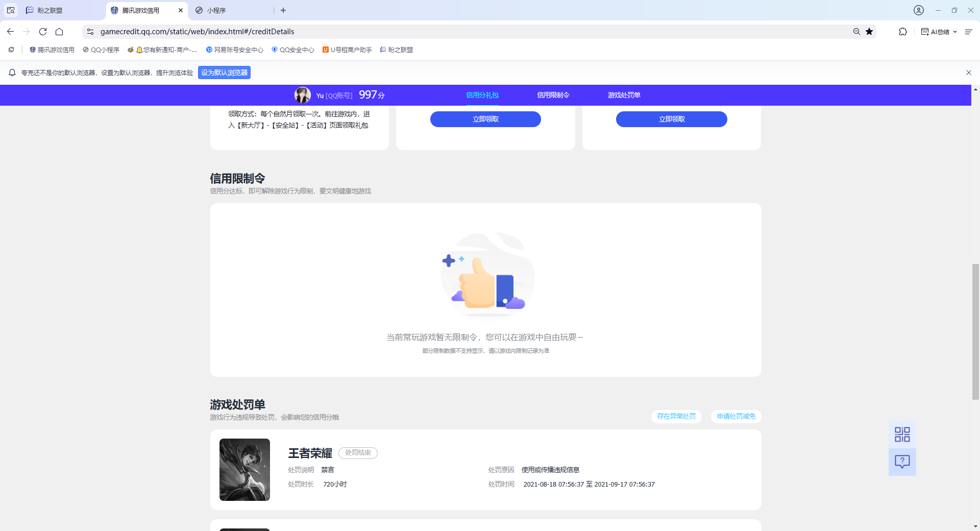Open 网易账号安全中心 bookmark
The width and height of the screenshot is (980, 531).
pos(235,50)
